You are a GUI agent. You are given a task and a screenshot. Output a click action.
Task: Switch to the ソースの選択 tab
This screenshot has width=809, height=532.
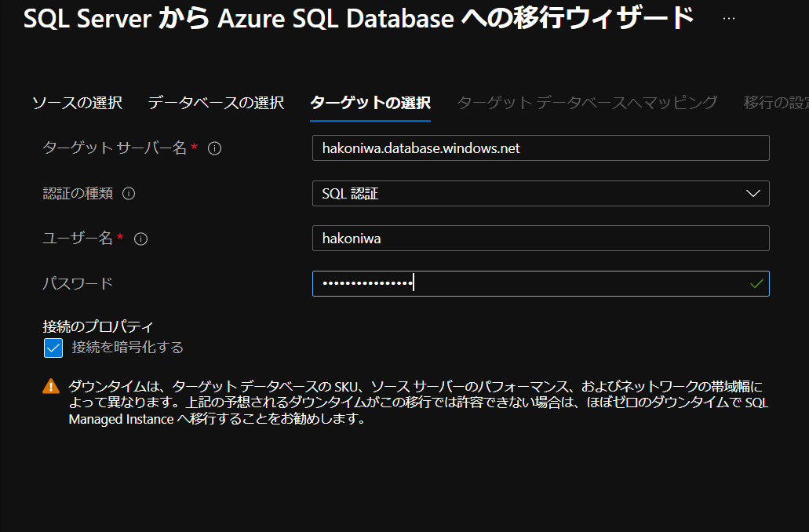coord(76,102)
